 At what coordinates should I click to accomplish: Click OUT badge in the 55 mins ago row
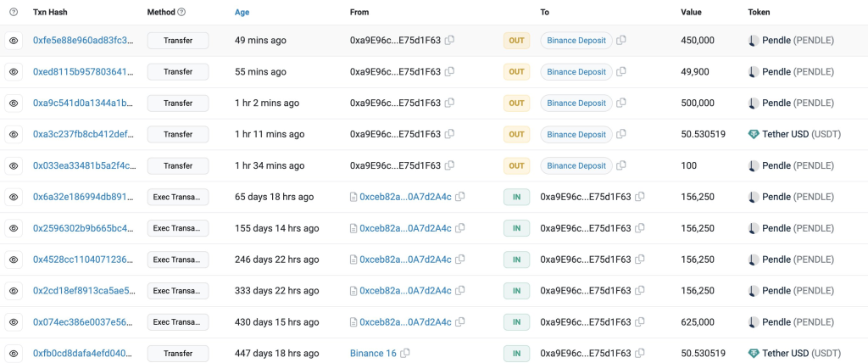click(516, 71)
